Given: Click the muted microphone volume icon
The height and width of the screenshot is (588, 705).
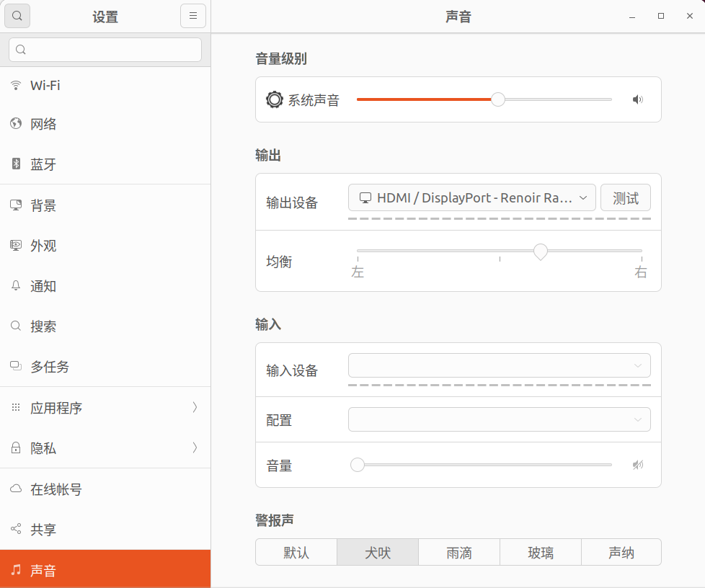Looking at the screenshot, I should [x=637, y=464].
